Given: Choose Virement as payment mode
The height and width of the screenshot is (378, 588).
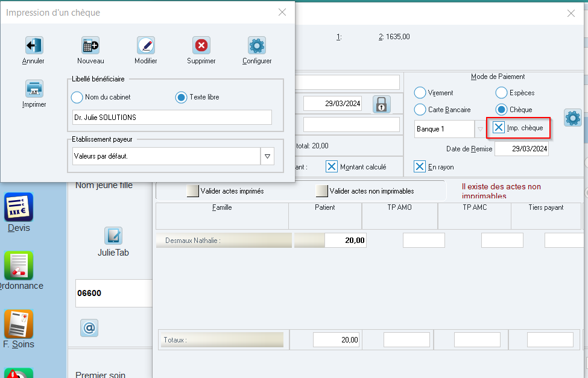Looking at the screenshot, I should pyautogui.click(x=420, y=93).
